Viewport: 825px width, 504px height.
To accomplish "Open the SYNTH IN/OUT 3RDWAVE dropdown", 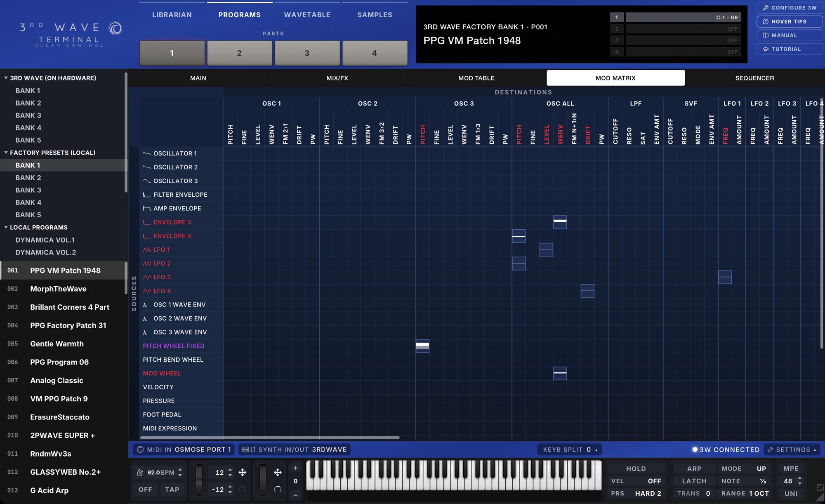I will point(295,450).
